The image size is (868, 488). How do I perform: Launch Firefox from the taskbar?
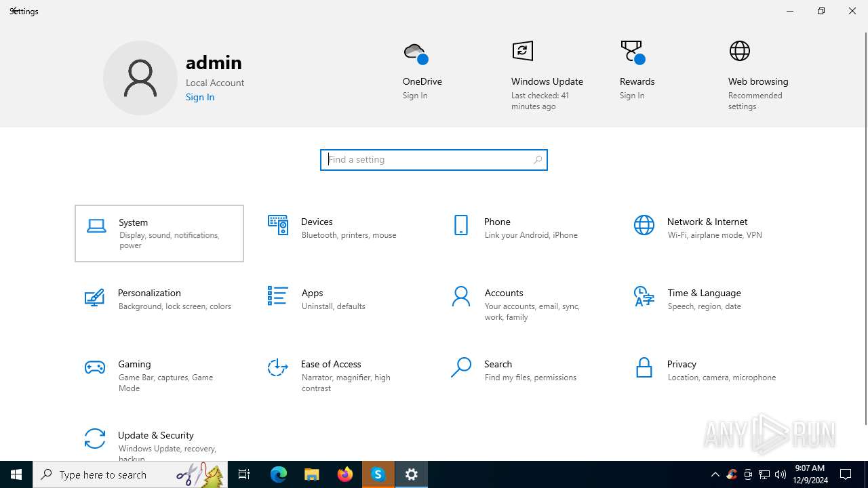pos(345,474)
